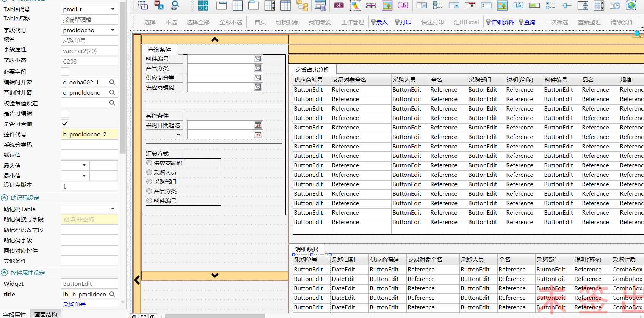Select the radio group widget icon
Image resolution: width=644 pixels, height=318 pixels.
[x=550, y=5]
